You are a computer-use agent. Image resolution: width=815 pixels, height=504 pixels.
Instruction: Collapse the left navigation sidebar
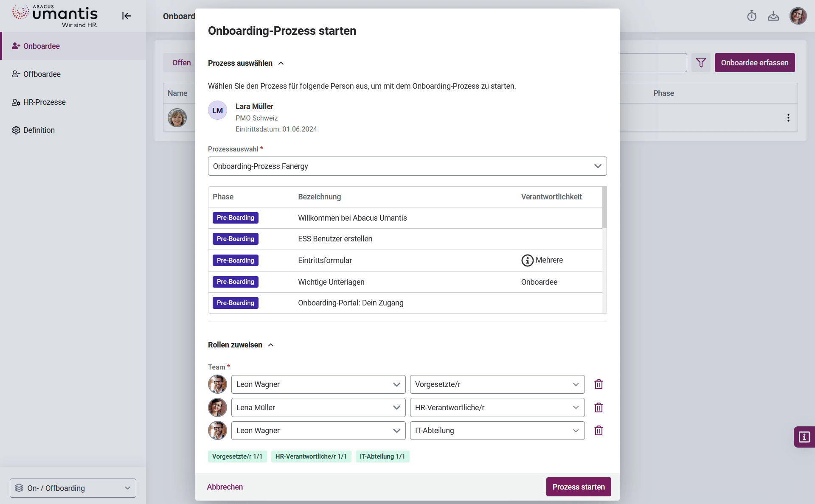(x=126, y=16)
